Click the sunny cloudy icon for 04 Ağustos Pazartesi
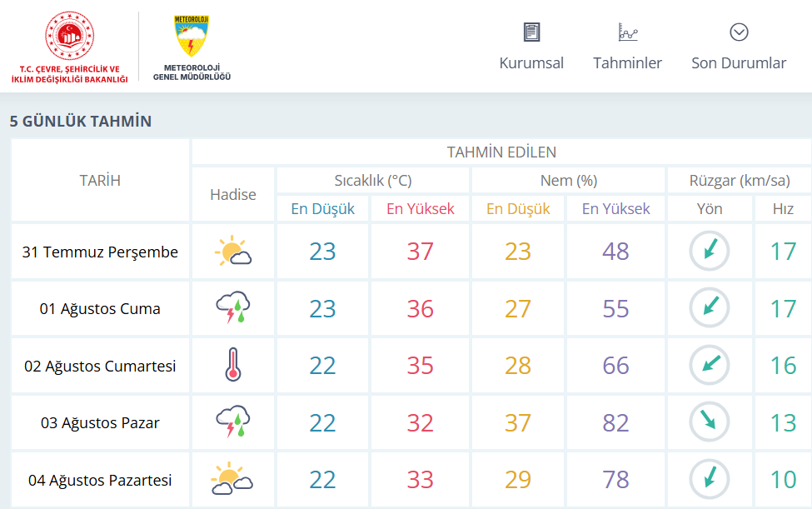 (x=232, y=479)
